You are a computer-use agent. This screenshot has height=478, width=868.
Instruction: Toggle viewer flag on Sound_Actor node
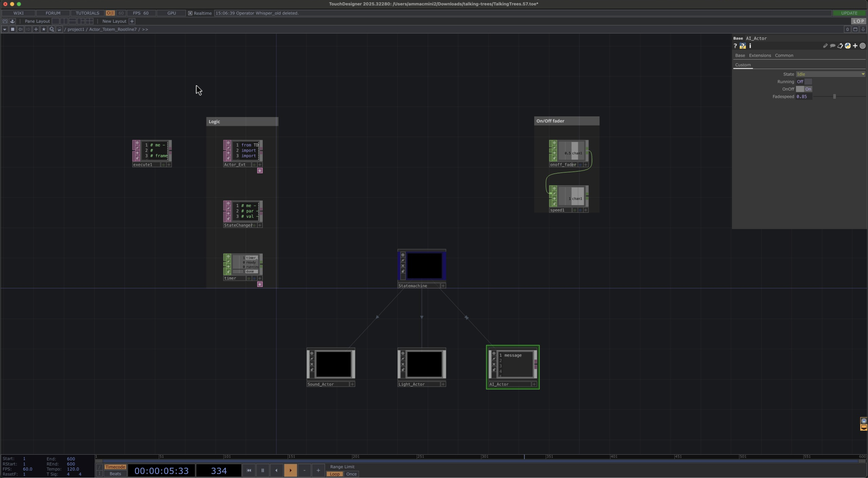pos(312,353)
